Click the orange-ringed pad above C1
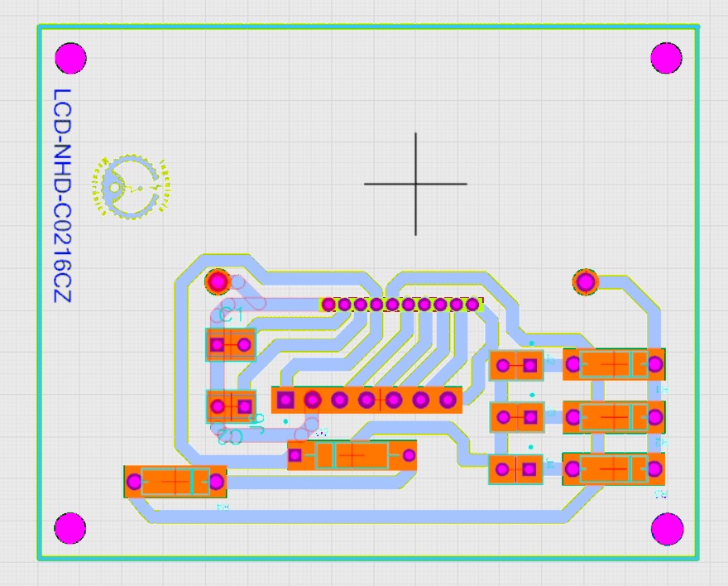Screen dimensions: 728x586 [x=218, y=282]
